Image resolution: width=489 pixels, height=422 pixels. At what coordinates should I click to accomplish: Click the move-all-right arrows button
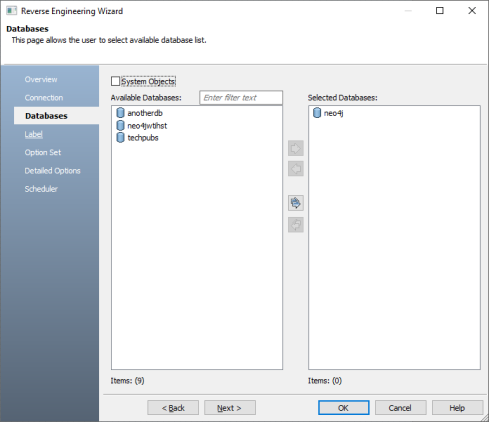(296, 203)
